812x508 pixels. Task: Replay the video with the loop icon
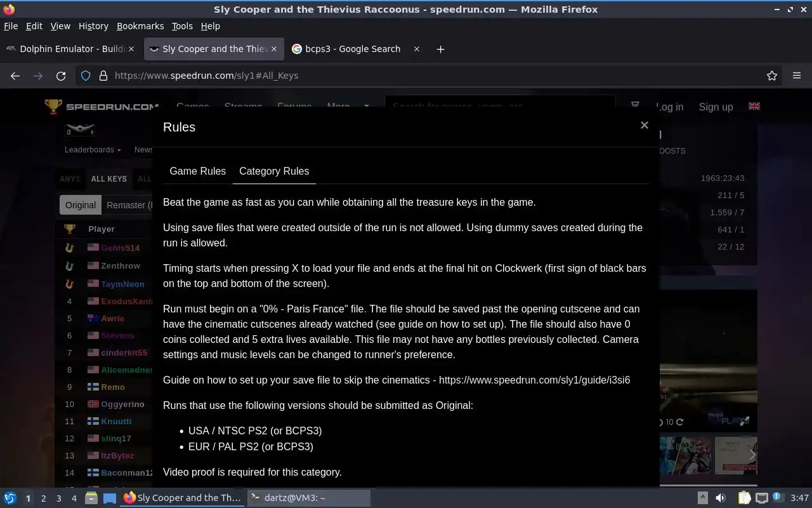pos(679,422)
